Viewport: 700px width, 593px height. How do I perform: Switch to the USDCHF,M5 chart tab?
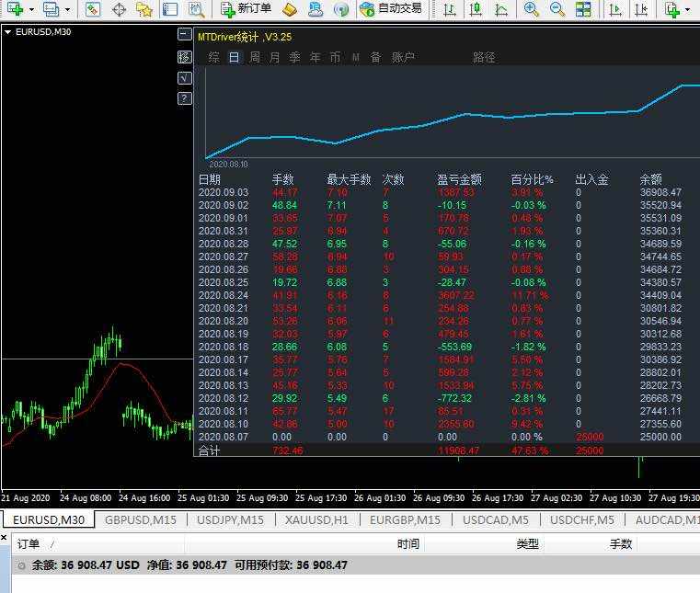[581, 519]
